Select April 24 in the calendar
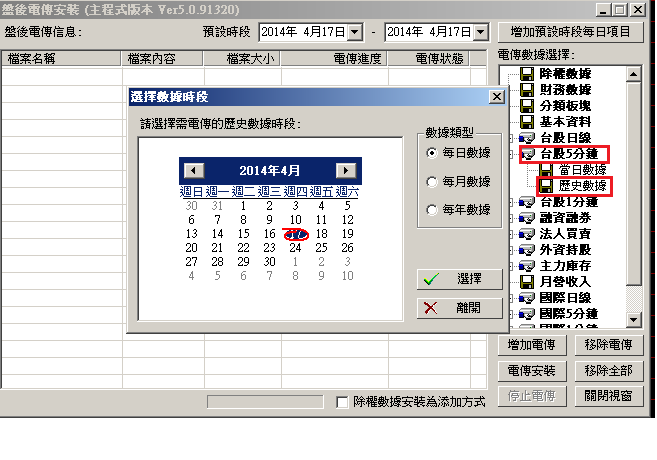Screen dimensions: 657x460 coord(295,248)
